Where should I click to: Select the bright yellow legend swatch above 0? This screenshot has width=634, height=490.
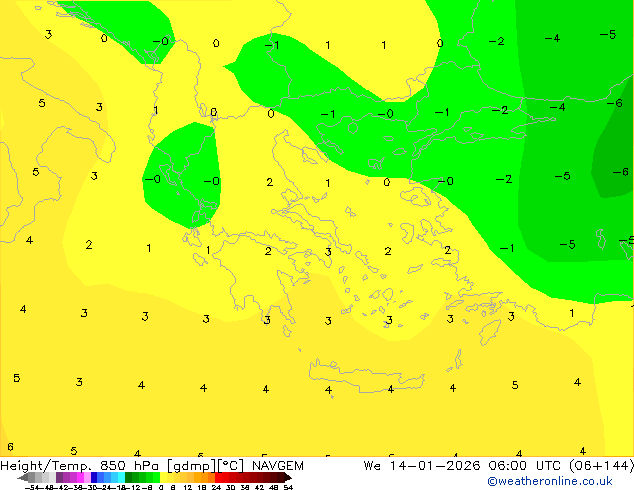click(164, 477)
